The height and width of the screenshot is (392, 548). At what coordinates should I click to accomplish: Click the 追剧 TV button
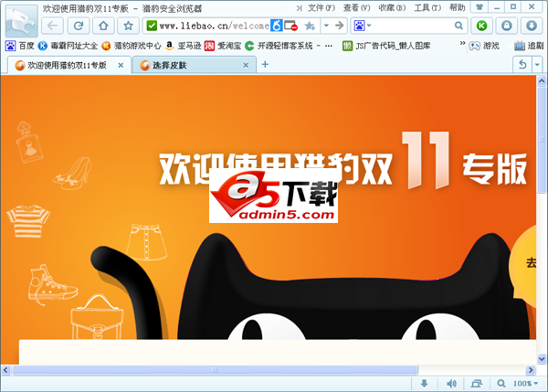point(529,46)
